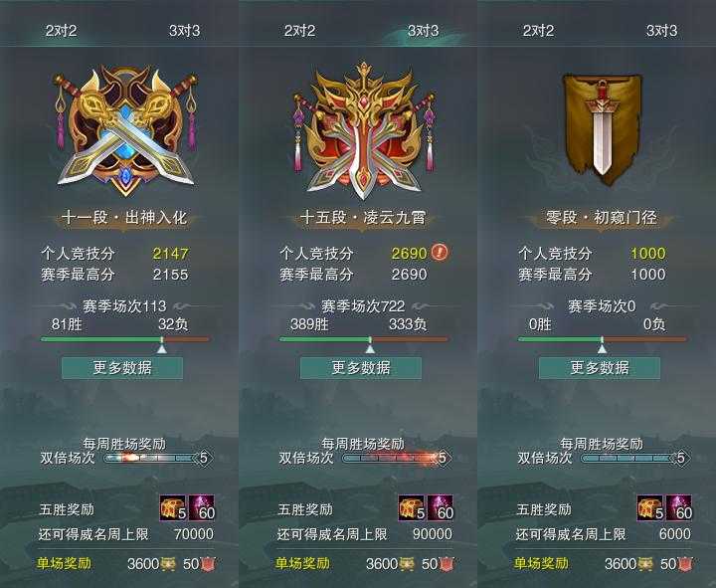716x588 pixels.
Task: Open 更多数据 under the 81胜 32负 record
Action: coord(122,368)
